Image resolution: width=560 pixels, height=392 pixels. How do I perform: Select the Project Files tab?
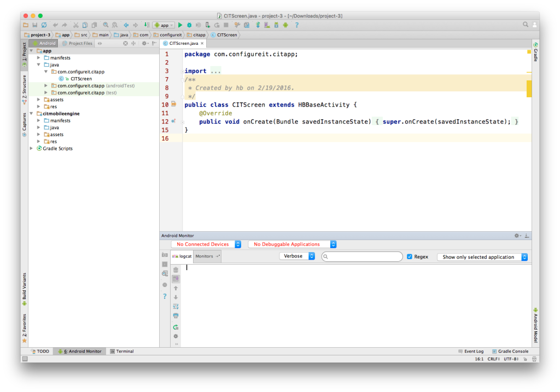coord(77,43)
